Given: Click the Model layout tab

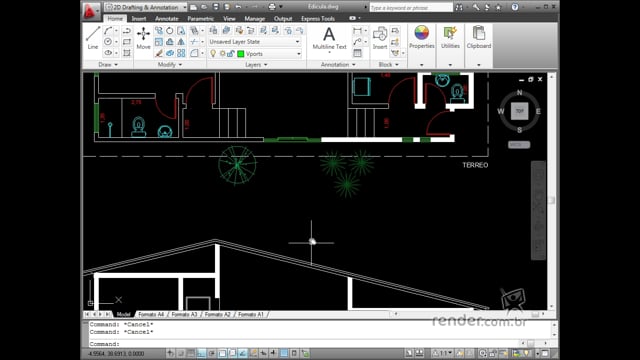Looking at the screenshot, I should [123, 314].
